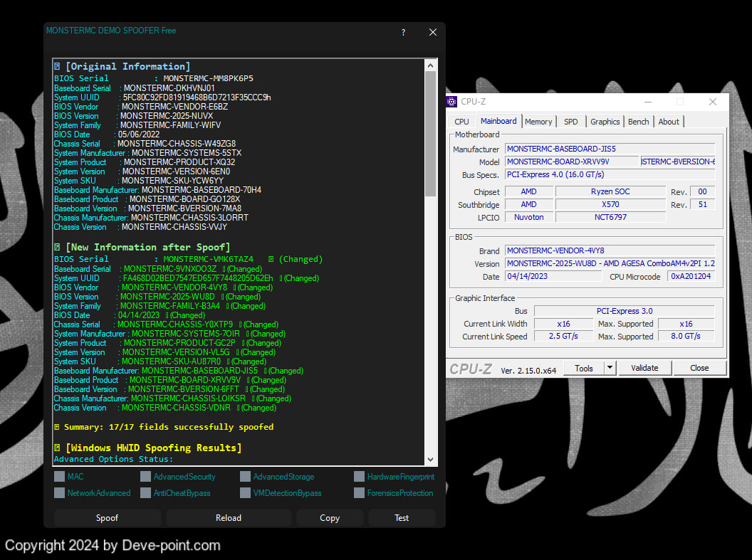The width and height of the screenshot is (752, 560).
Task: Tick the ForensicsProtection checkbox
Action: coord(360,493)
